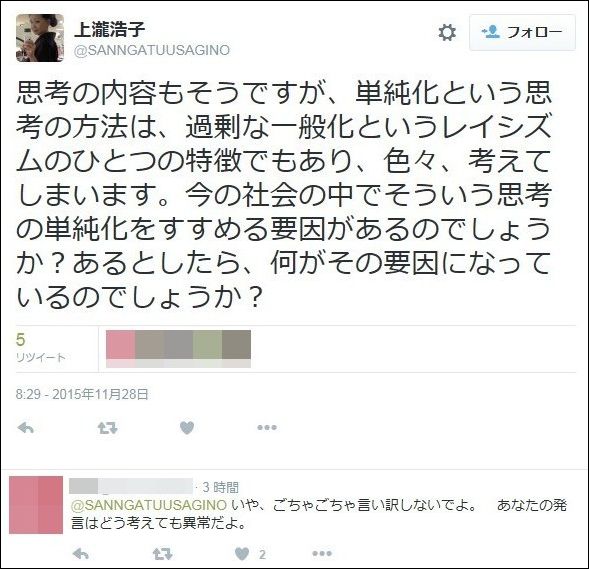Open more options on main tweet
This screenshot has width=589, height=569.
point(267,427)
